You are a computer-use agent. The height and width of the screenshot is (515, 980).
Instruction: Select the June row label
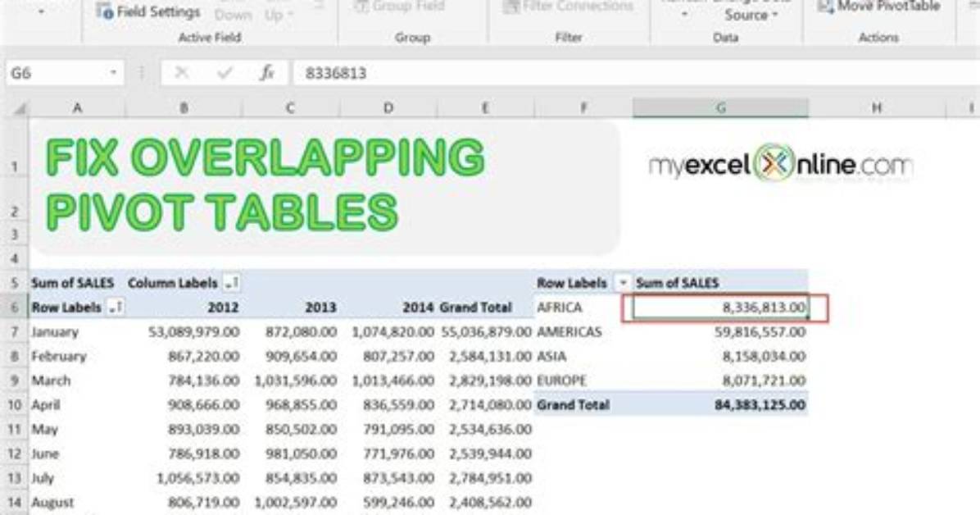pyautogui.click(x=45, y=453)
